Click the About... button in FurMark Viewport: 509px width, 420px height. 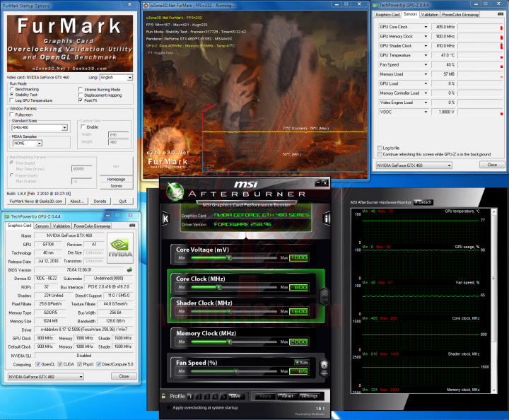[x=77, y=202]
